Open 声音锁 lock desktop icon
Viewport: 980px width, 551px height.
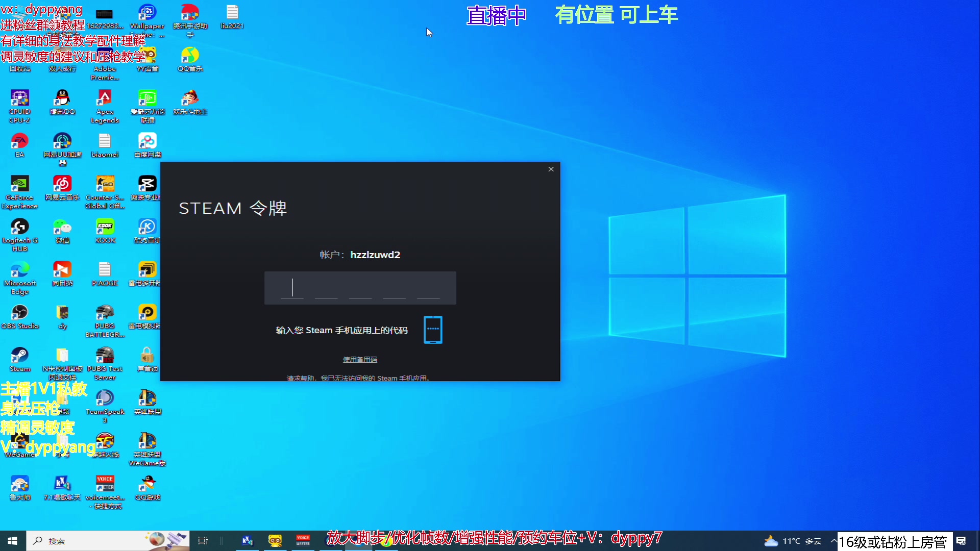(148, 359)
